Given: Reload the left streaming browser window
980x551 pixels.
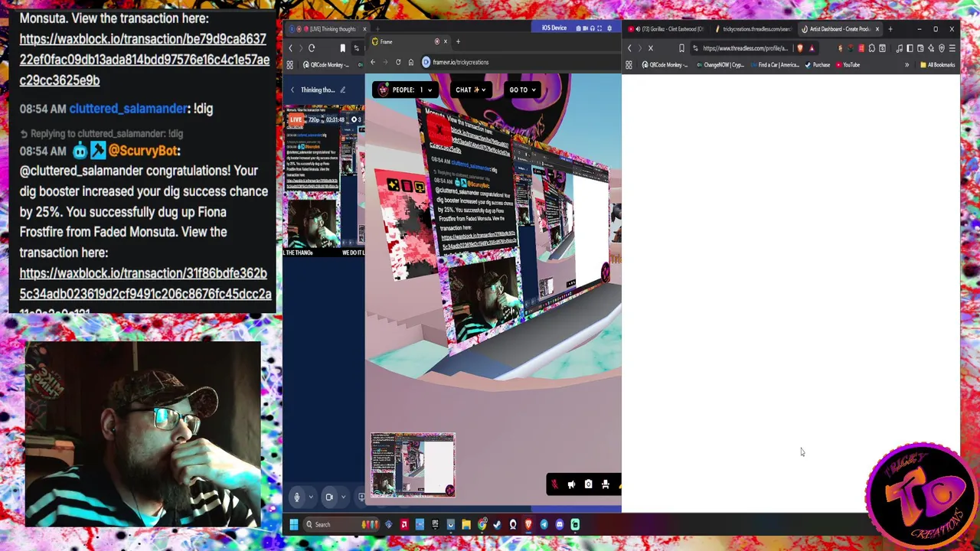Looking at the screenshot, I should (312, 47).
